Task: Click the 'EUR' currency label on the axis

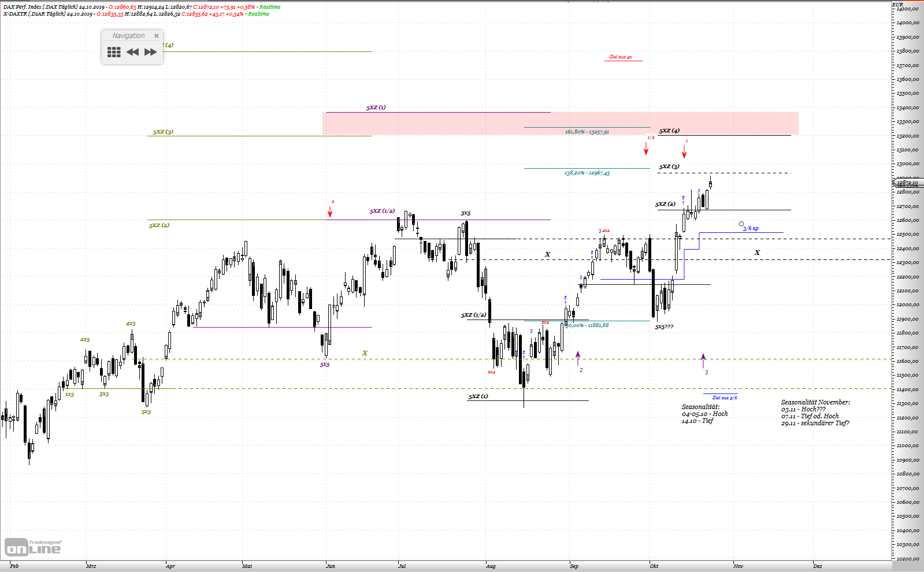Action: pos(897,5)
